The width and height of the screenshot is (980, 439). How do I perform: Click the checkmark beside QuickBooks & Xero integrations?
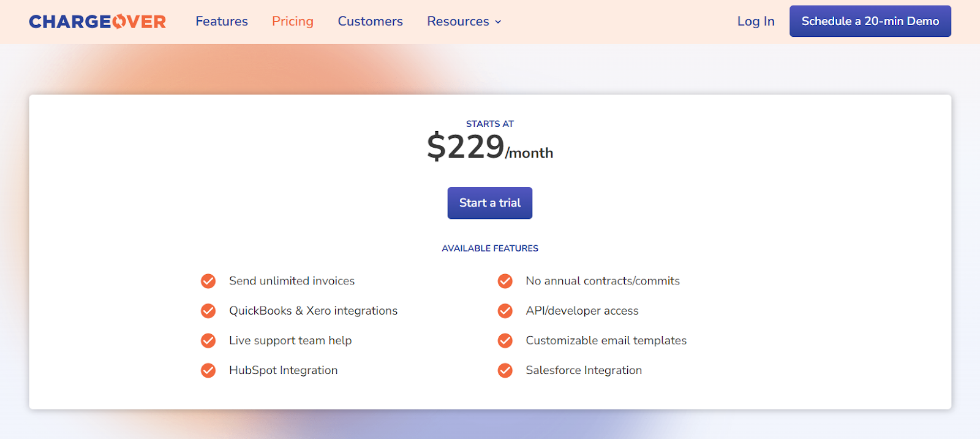click(208, 311)
